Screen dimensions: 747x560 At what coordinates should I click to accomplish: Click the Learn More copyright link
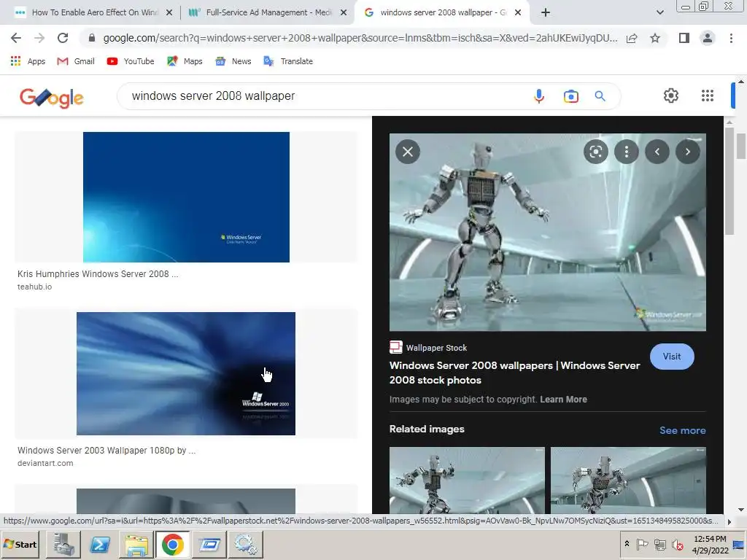563,399
